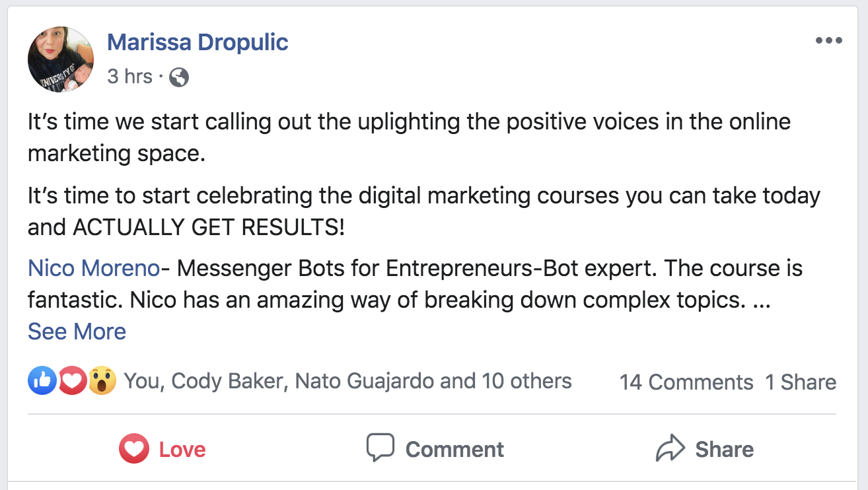Click the Comment button label
868x490 pixels.
(454, 450)
